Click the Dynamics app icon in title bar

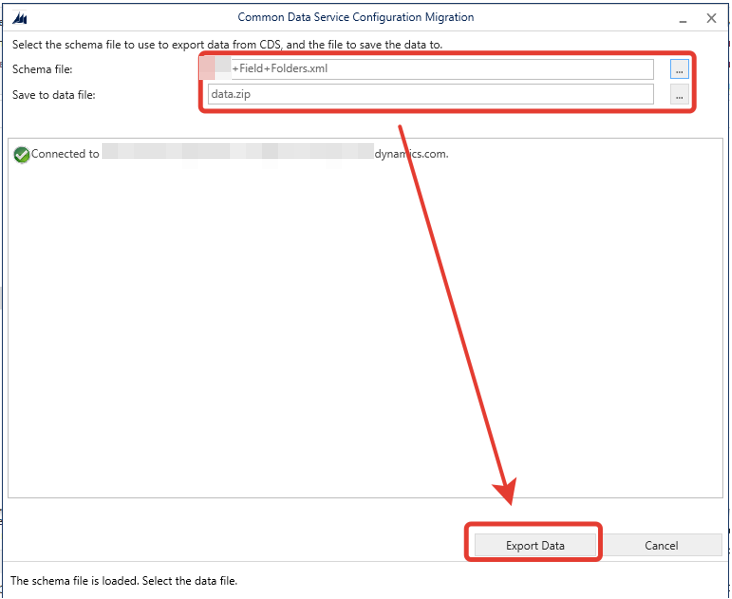click(x=20, y=18)
